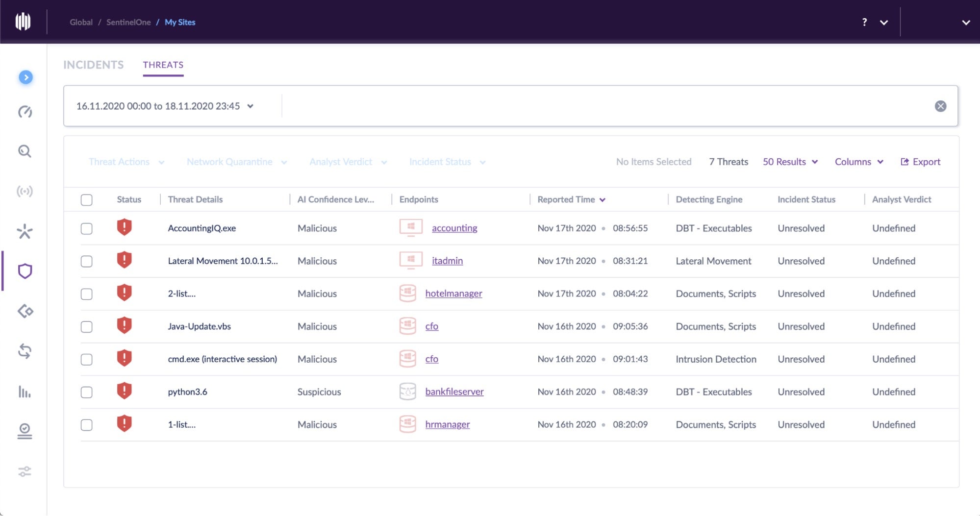Screen dimensions: 980x516
Task: Select the AccountingIQ.exe threat checkbox
Action: (x=87, y=229)
